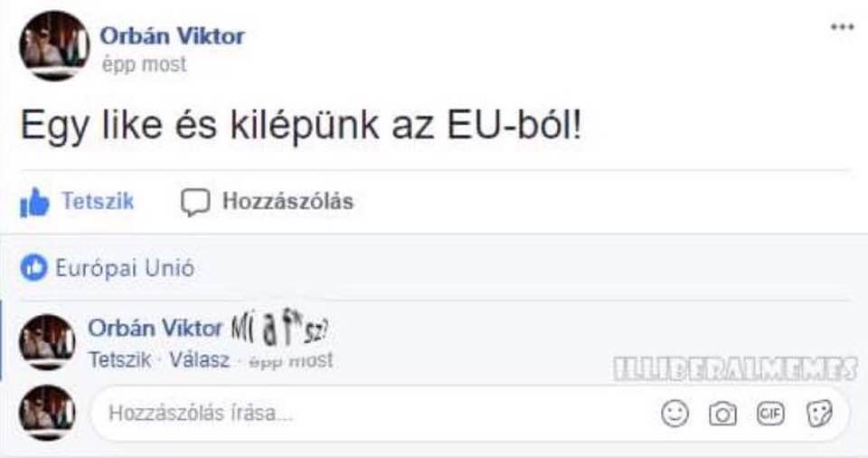The height and width of the screenshot is (458, 868).
Task: Toggle like via the Tetszik post label
Action: coord(98,201)
